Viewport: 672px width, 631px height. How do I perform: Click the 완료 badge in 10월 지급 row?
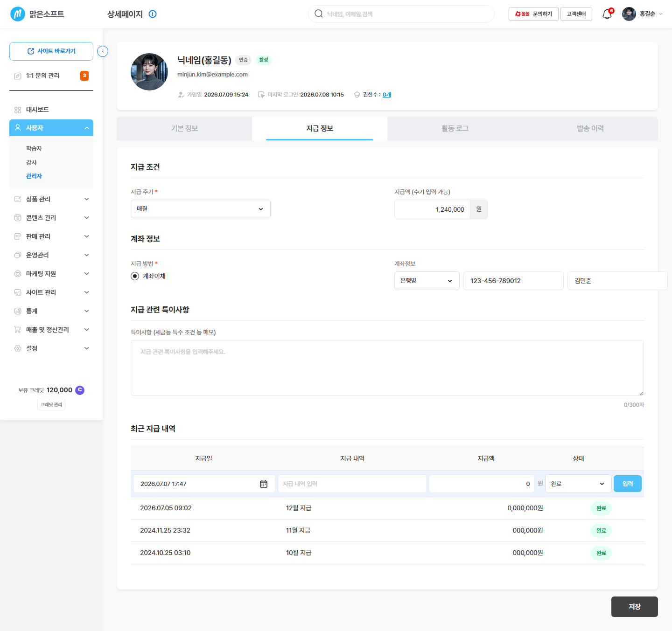(x=601, y=553)
